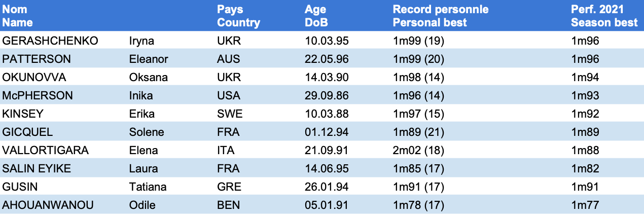644x215 pixels.
Task: Select personal best 2m02 (18)
Action: (x=418, y=151)
